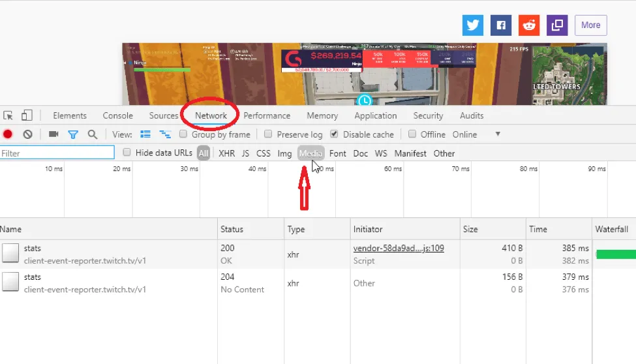Open the vendor-58da9ad js:109 initiator link
Viewport: 636px width, 364px height.
(x=399, y=248)
